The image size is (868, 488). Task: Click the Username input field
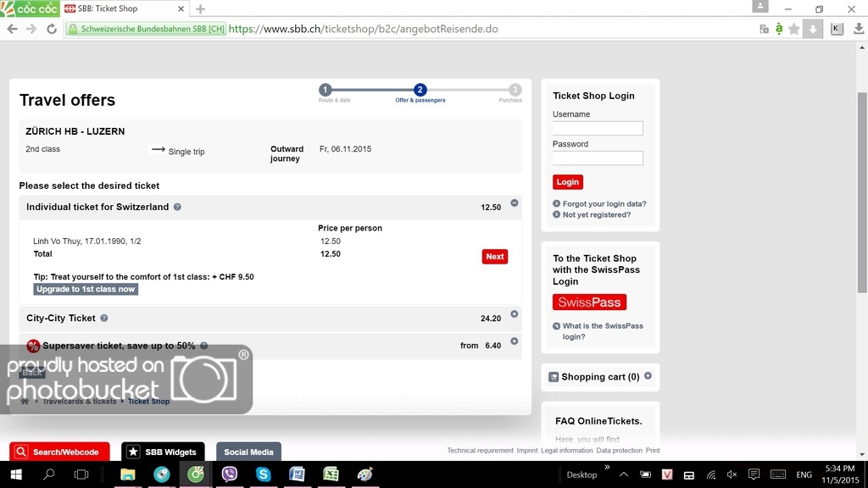click(x=598, y=129)
